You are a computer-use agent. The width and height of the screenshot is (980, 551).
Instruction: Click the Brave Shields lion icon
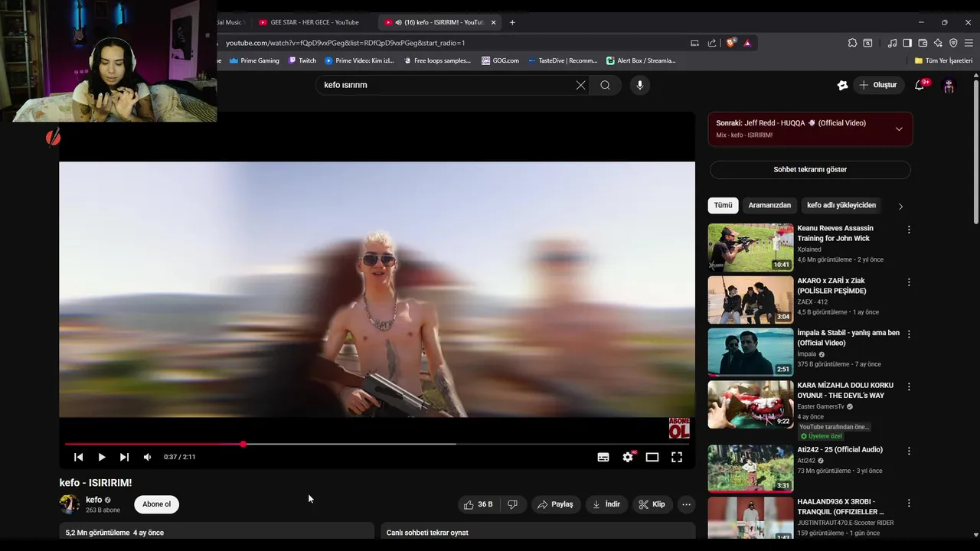pyautogui.click(x=730, y=43)
